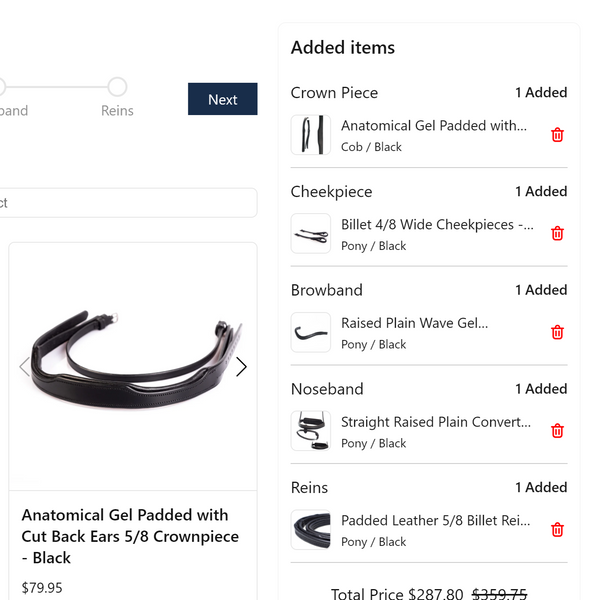Remove the Noseband item via trash icon
This screenshot has height=600, width=600.
pyautogui.click(x=558, y=431)
